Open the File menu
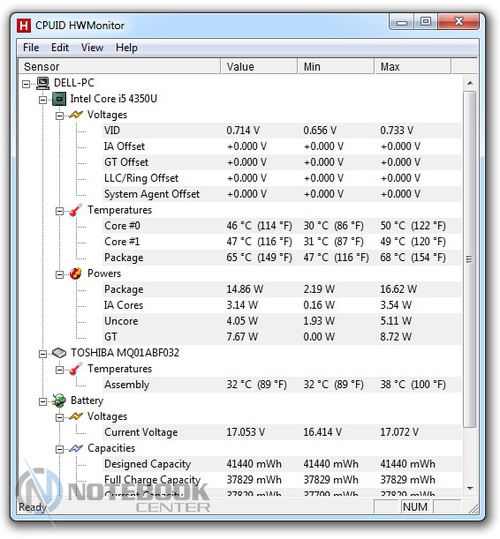 pyautogui.click(x=31, y=47)
